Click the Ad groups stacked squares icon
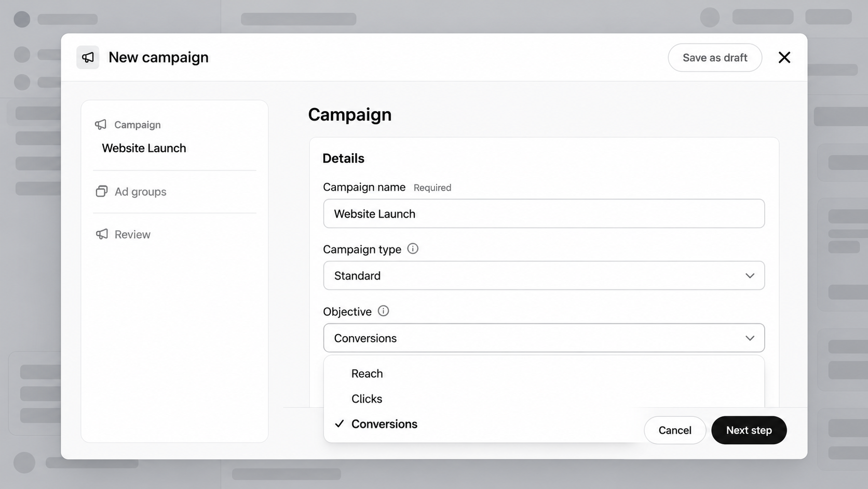The image size is (868, 489). (102, 191)
